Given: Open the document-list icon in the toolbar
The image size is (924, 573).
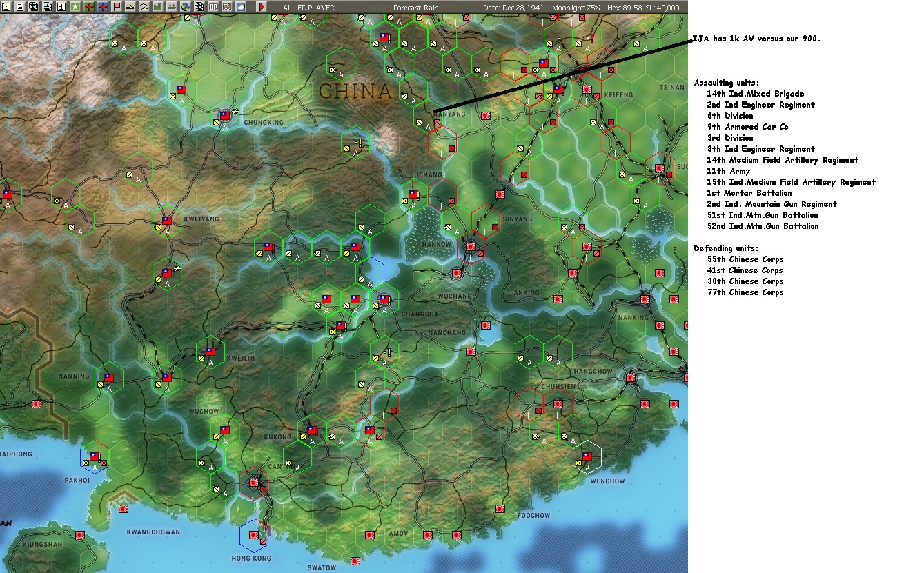Looking at the screenshot, I should [x=19, y=6].
